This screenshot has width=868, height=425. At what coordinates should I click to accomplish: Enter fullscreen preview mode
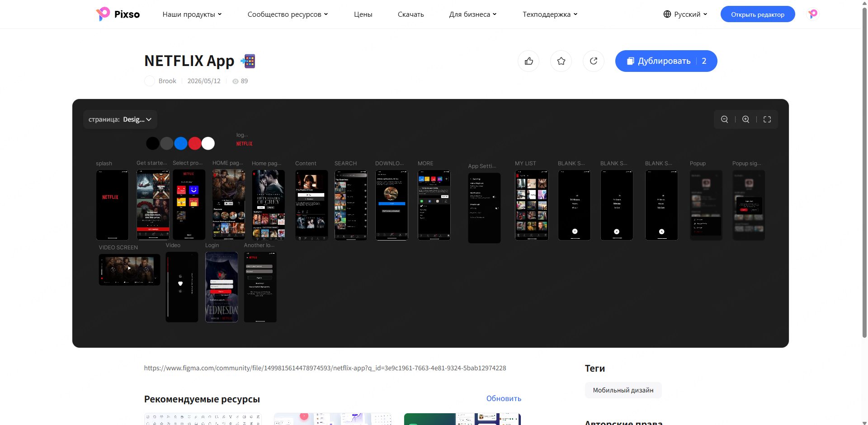click(767, 119)
